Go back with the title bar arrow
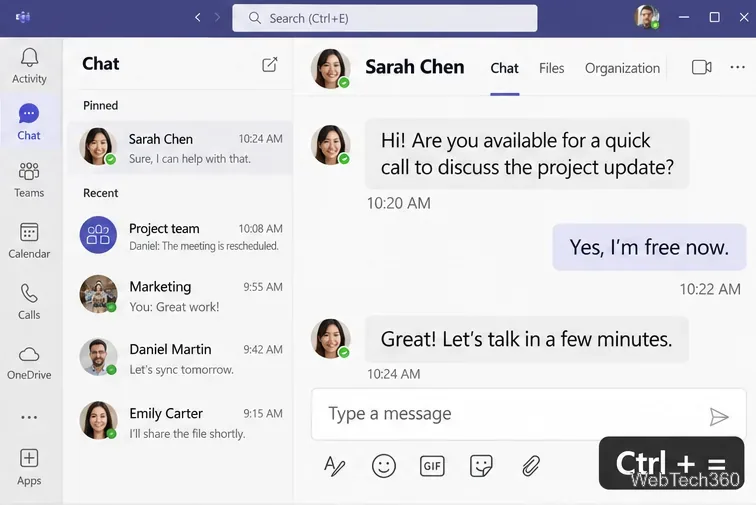The height and width of the screenshot is (505, 756). point(198,17)
